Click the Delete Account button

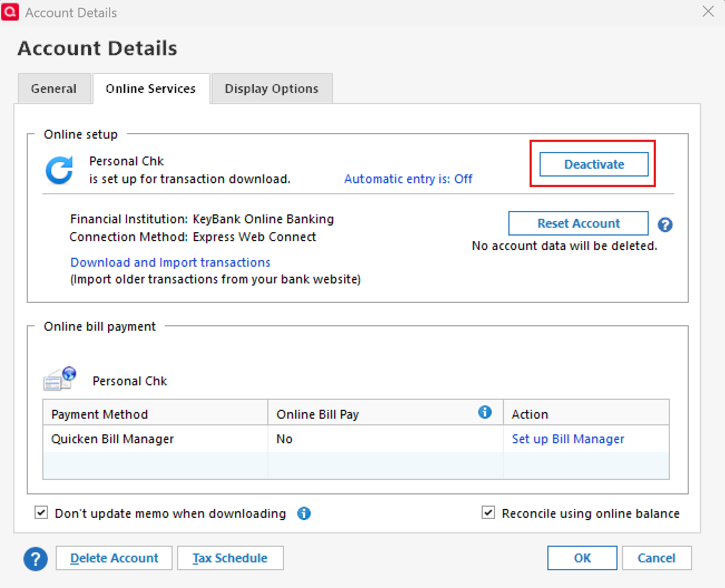tap(114, 558)
